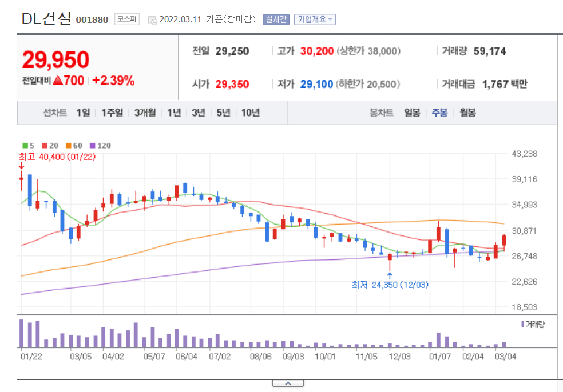Switch to 월봉 monthly candle chart

coord(467,113)
